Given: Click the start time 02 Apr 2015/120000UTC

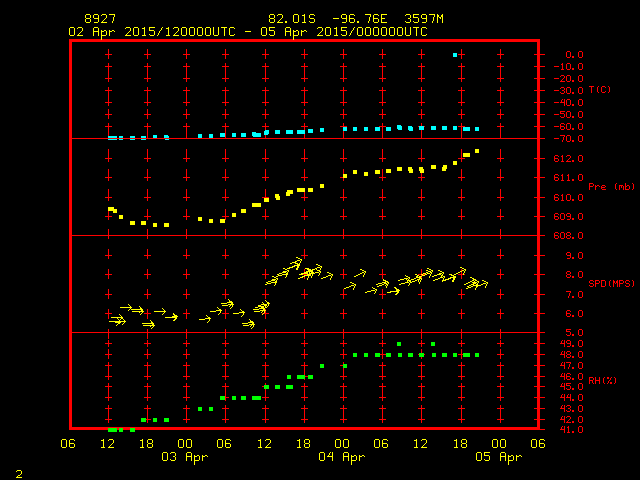Looking at the screenshot, I should 152,32.
